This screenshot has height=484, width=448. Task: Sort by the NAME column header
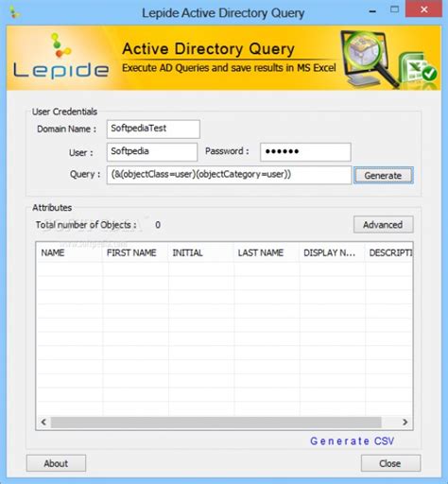tap(69, 252)
